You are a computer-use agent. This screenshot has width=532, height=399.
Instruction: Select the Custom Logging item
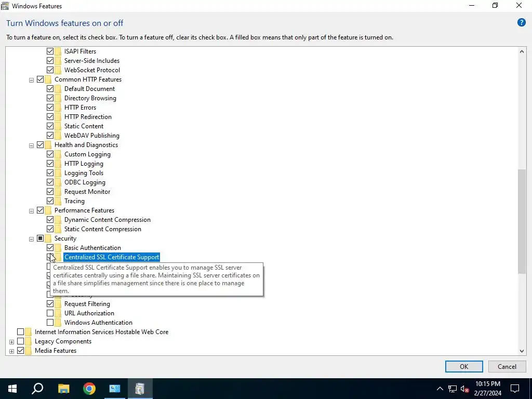(x=87, y=154)
